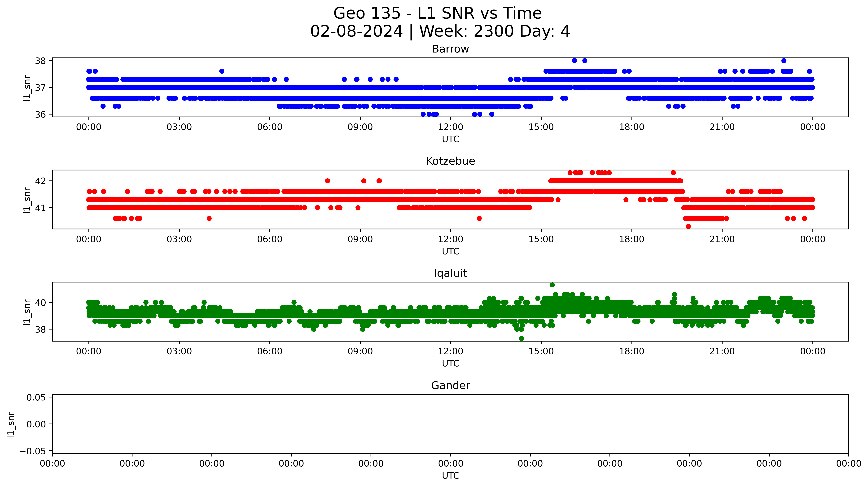Image resolution: width=868 pixels, height=487 pixels.
Task: Click the "38" y-axis tick in Iqaluit plot
Action: point(40,329)
